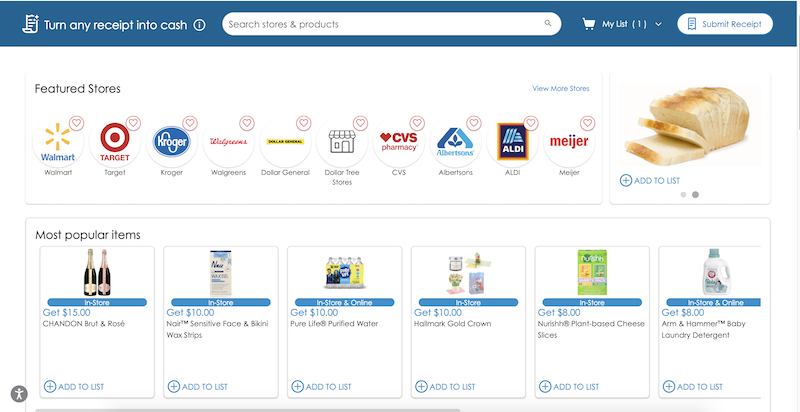Open the accessibility icon

19,394
